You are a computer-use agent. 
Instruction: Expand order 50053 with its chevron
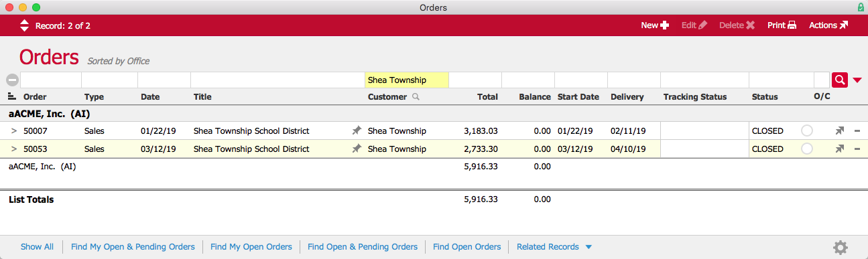pyautogui.click(x=13, y=149)
